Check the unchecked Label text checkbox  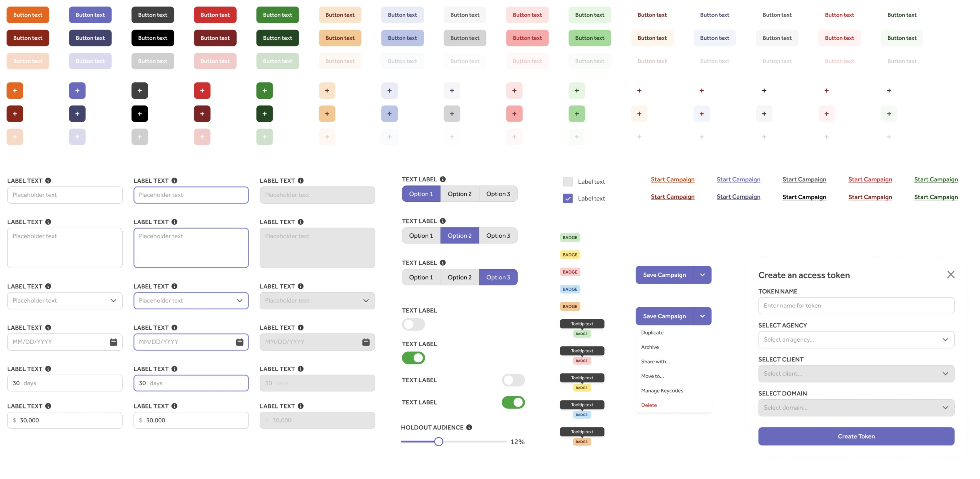tap(568, 182)
